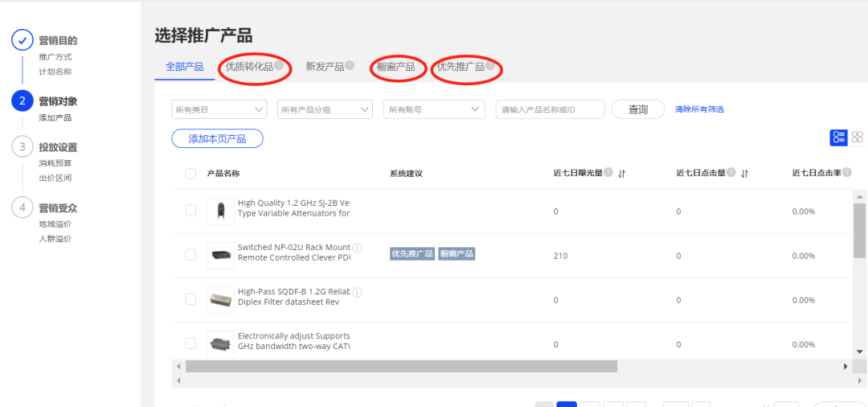Select the 优质转化品 tab
This screenshot has width=868, height=407.
249,67
